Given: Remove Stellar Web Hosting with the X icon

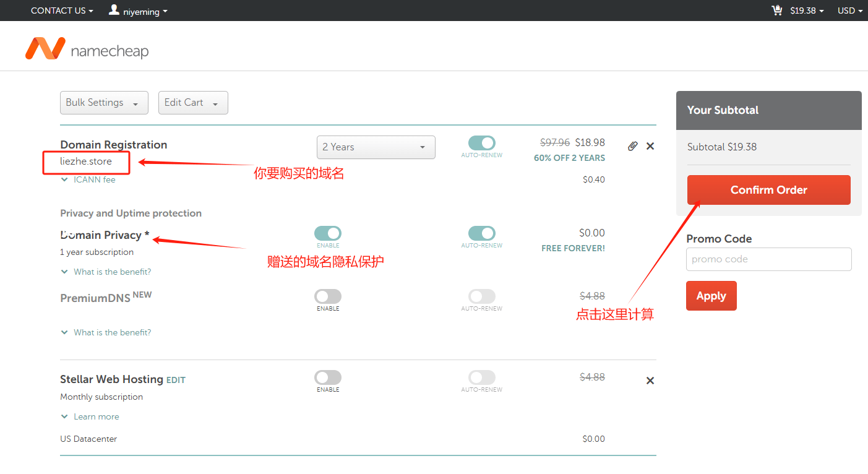Looking at the screenshot, I should coord(650,381).
